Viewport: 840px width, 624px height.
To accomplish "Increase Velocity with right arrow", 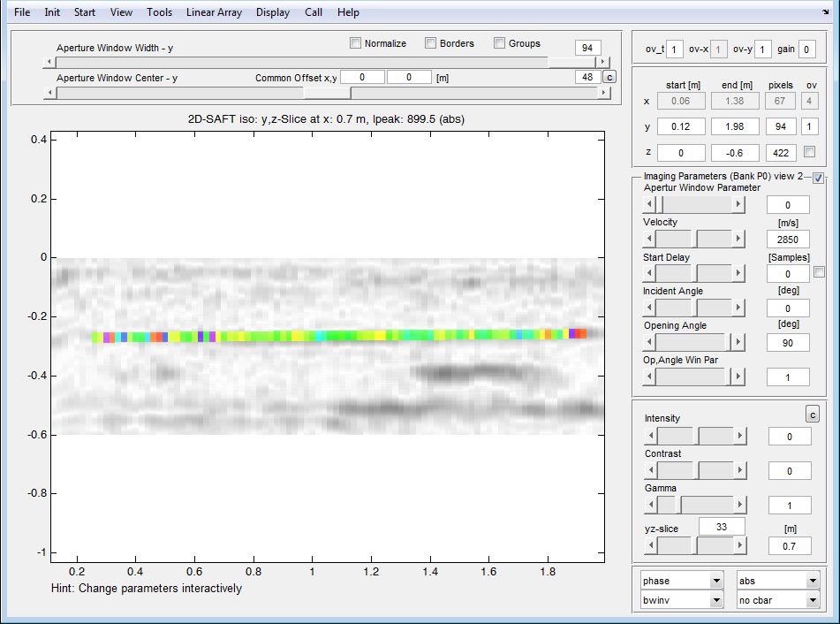I will (738, 239).
